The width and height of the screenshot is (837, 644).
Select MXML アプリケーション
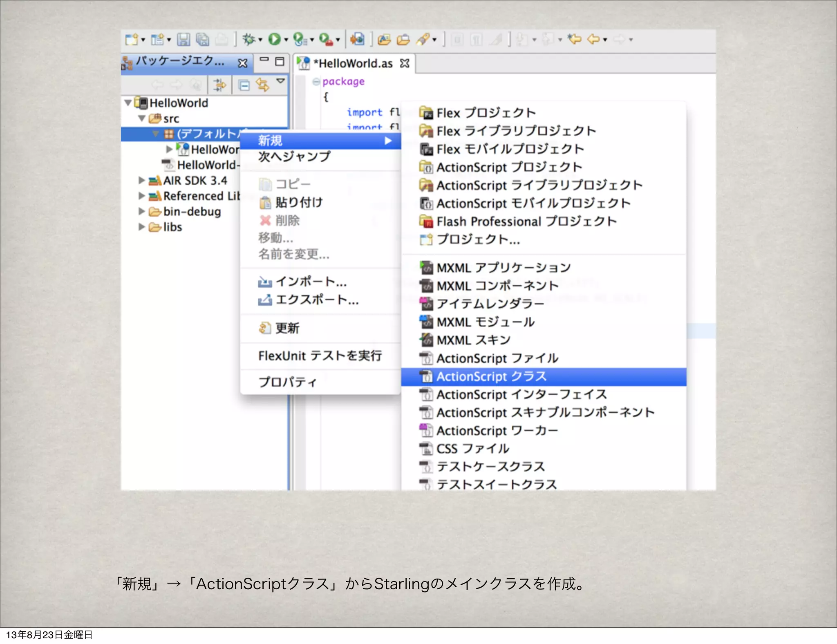[544, 268]
